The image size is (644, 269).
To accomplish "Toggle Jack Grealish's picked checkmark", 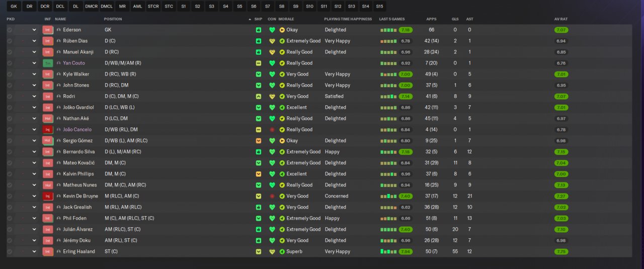I will tap(10, 207).
